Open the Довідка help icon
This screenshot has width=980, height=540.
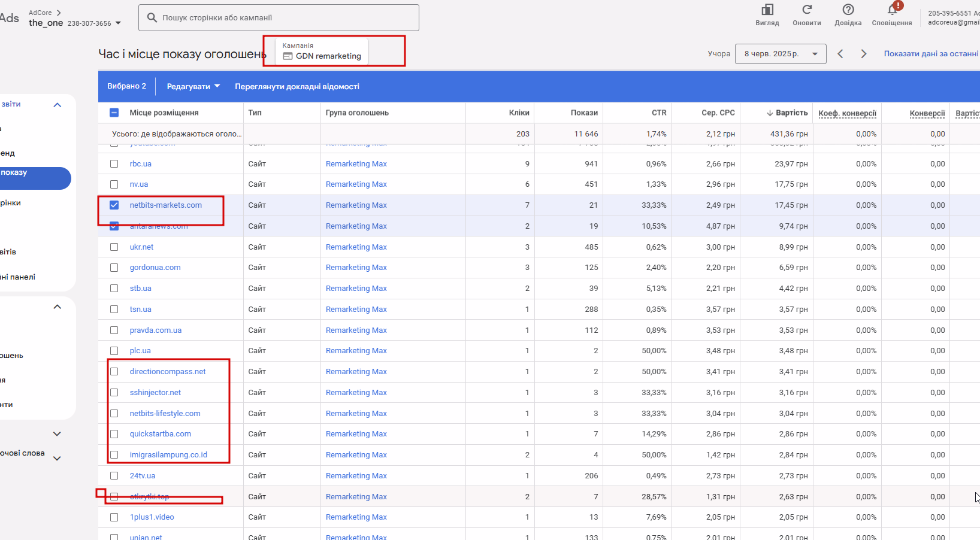848,10
